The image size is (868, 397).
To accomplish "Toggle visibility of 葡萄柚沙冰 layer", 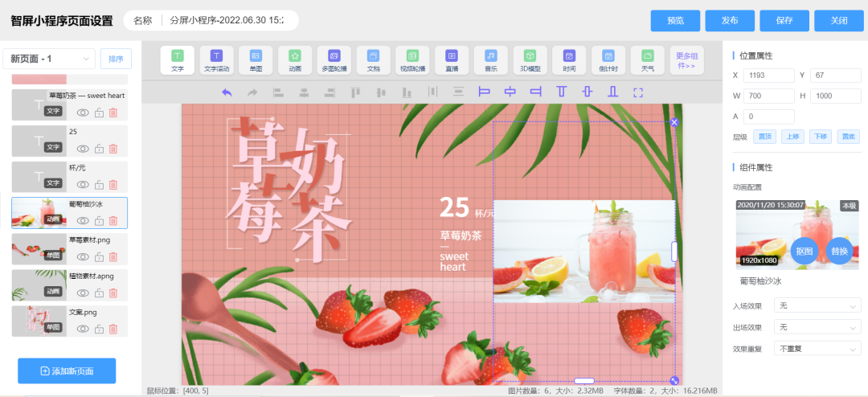I will (x=83, y=220).
